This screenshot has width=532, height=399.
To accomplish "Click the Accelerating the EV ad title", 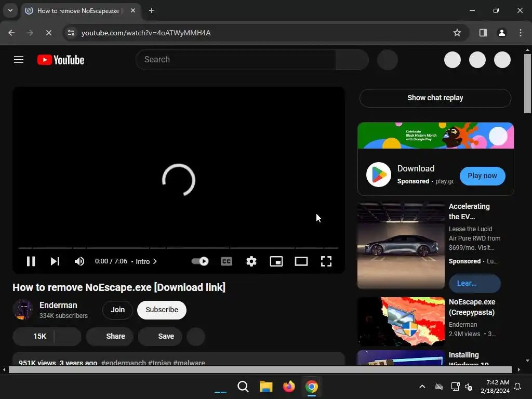I will (469, 211).
